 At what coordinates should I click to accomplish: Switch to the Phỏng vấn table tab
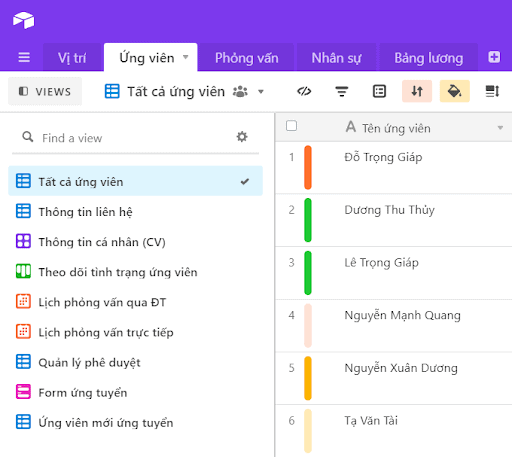246,57
